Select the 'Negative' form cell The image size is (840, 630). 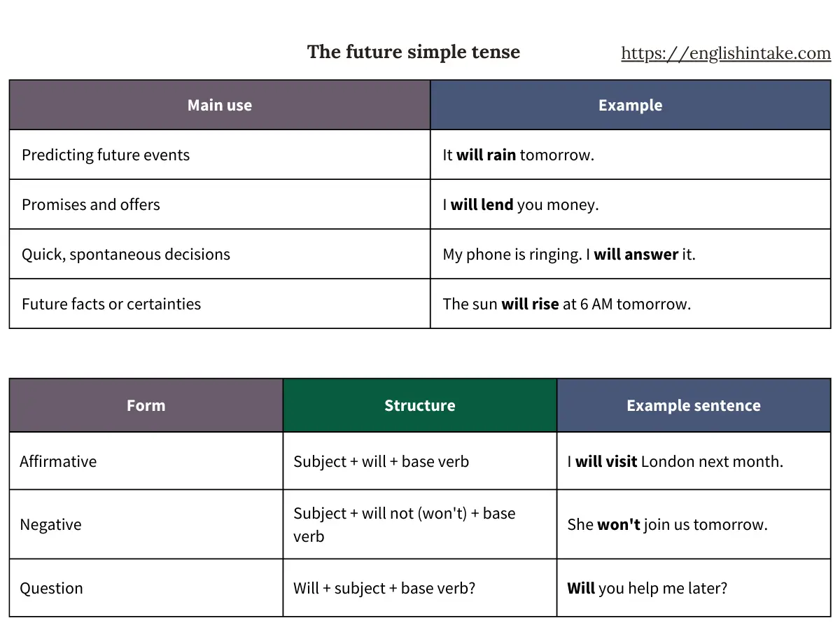coord(50,524)
